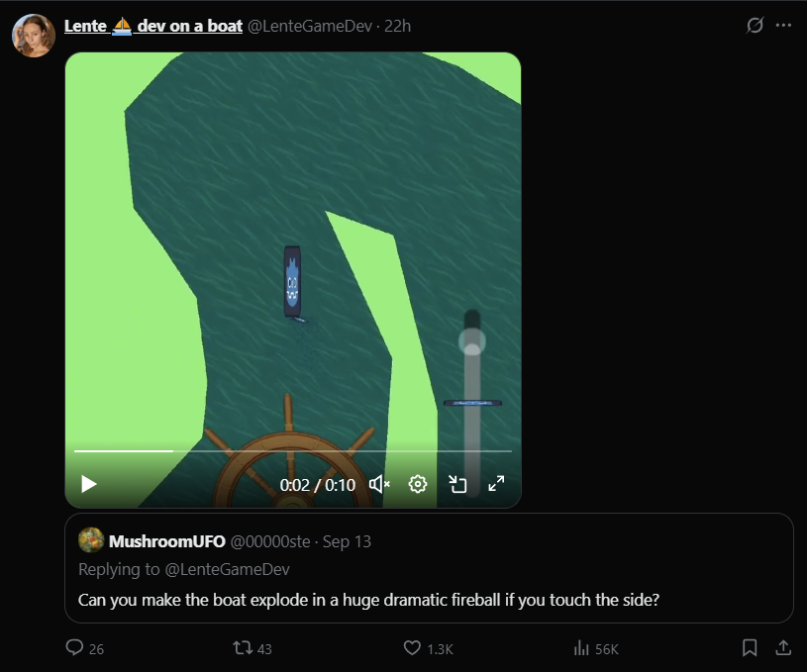Viewport: 807px width, 672px height.
Task: Open Lente dev on a boat profile
Action: [152, 26]
